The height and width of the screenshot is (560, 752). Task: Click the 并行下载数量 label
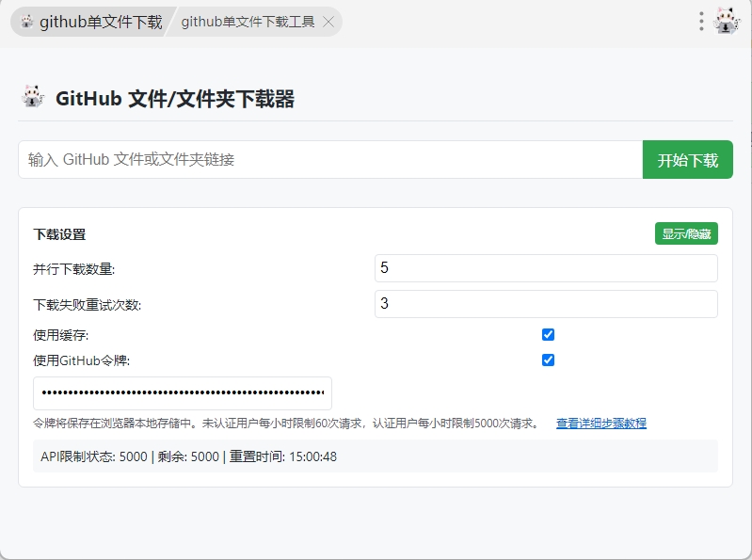click(x=73, y=269)
